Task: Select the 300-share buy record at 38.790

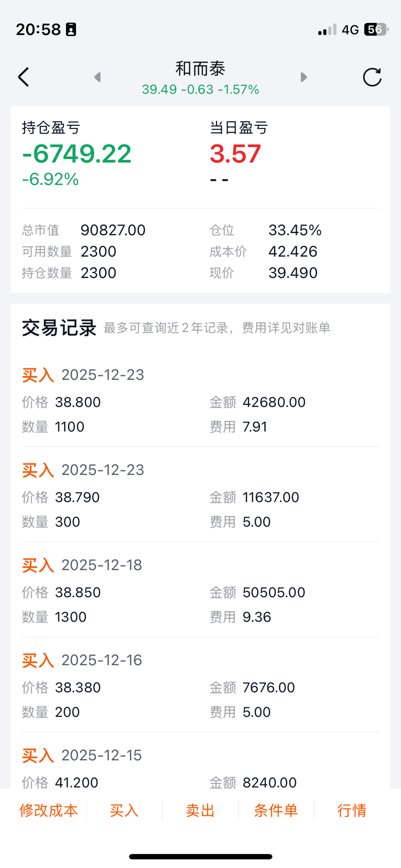Action: [200, 496]
